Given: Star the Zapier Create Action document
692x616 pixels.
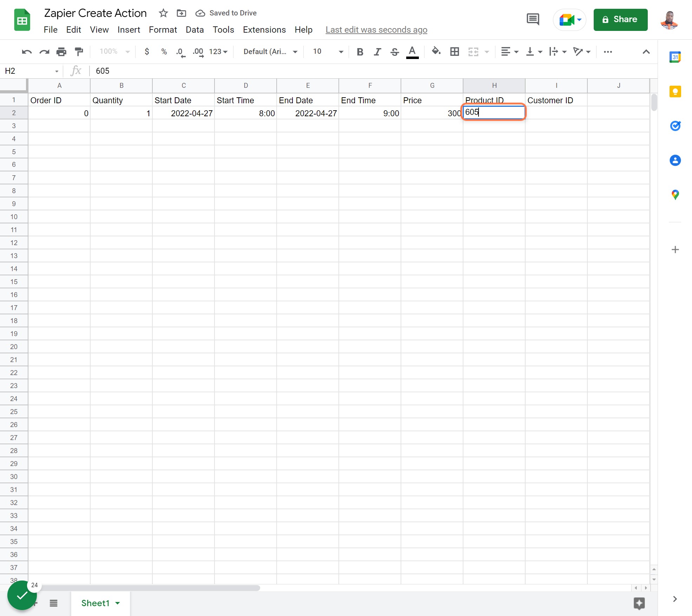Looking at the screenshot, I should tap(163, 13).
